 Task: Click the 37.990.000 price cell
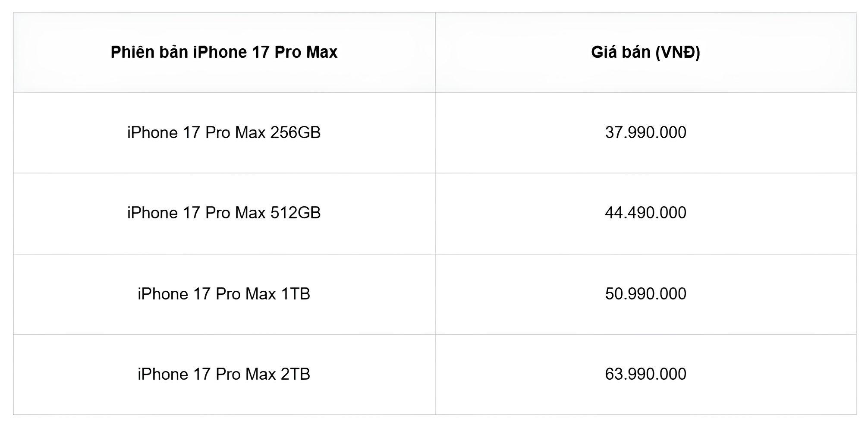click(x=645, y=132)
